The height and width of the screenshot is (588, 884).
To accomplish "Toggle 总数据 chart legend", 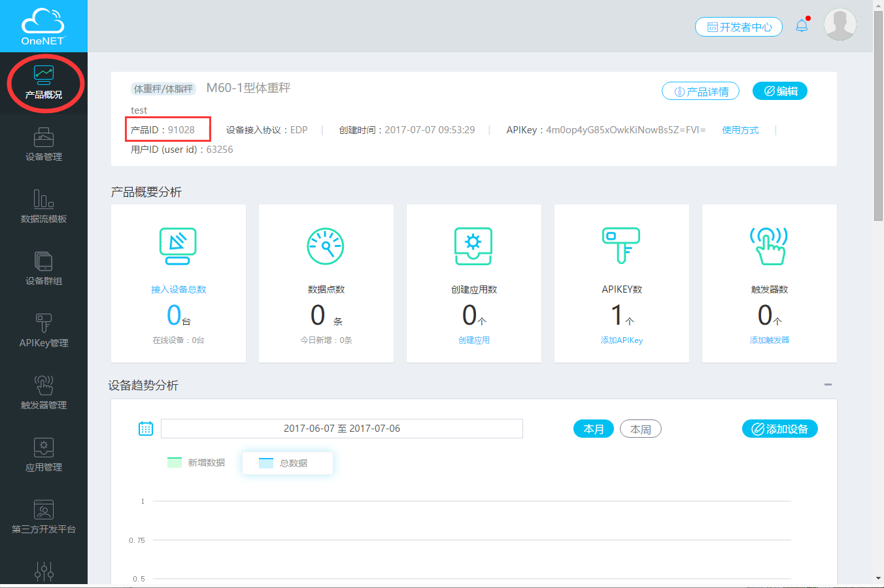I will pos(284,463).
